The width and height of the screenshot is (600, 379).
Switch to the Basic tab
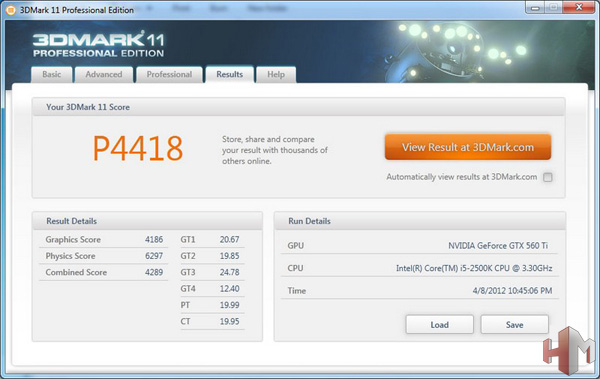tap(52, 75)
